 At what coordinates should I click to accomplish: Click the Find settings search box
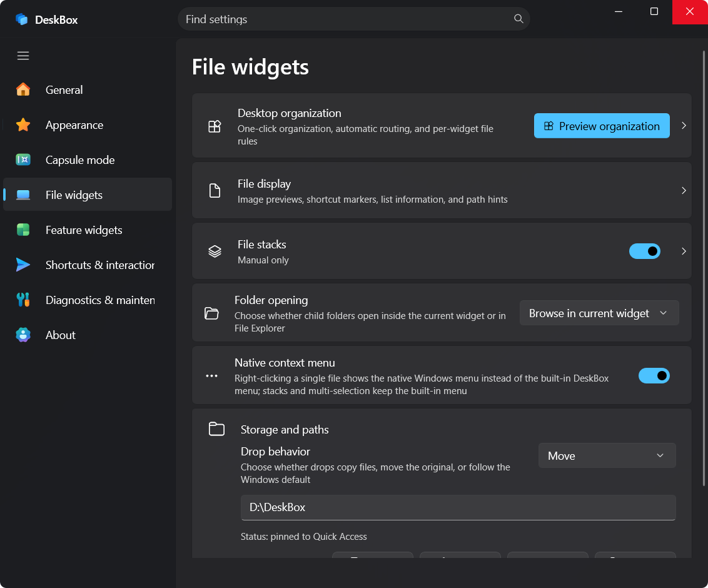(x=353, y=19)
